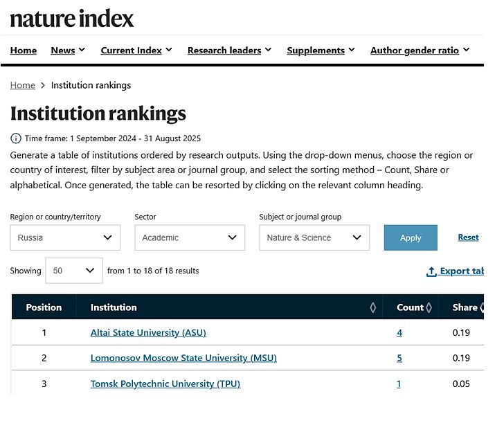Expand the Current Index menu
The image size is (504, 423).
pos(136,51)
